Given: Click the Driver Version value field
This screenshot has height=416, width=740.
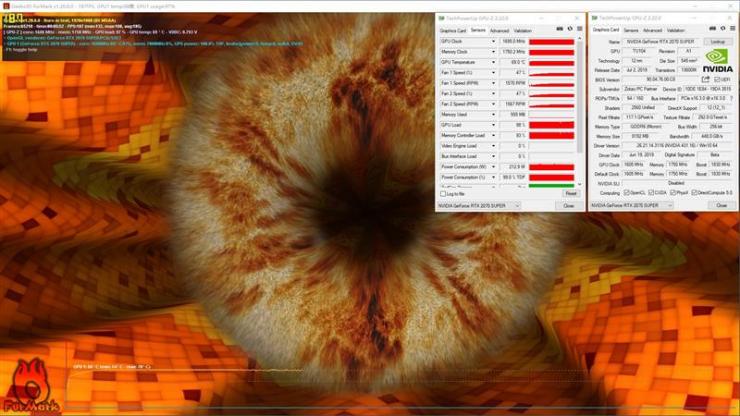Looking at the screenshot, I should (678, 145).
